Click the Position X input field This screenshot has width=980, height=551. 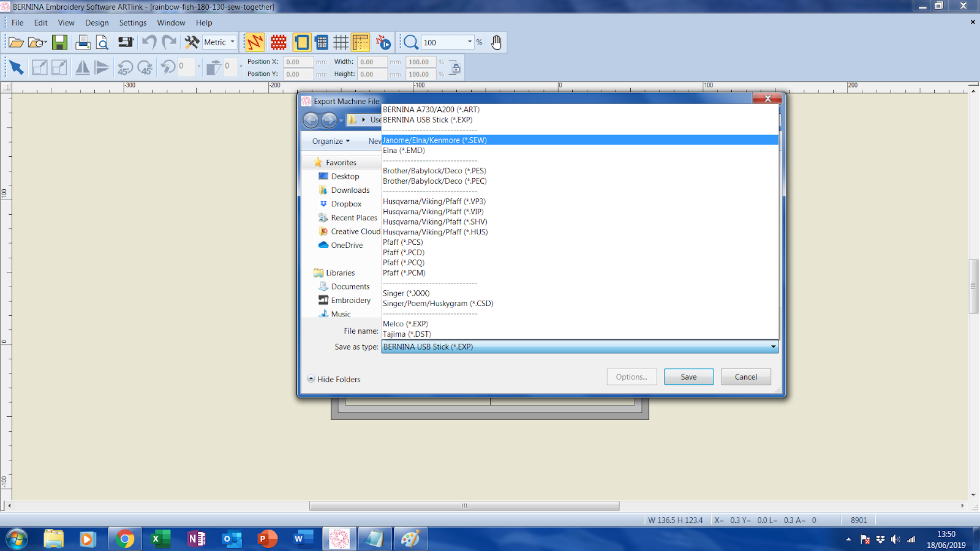pyautogui.click(x=298, y=62)
